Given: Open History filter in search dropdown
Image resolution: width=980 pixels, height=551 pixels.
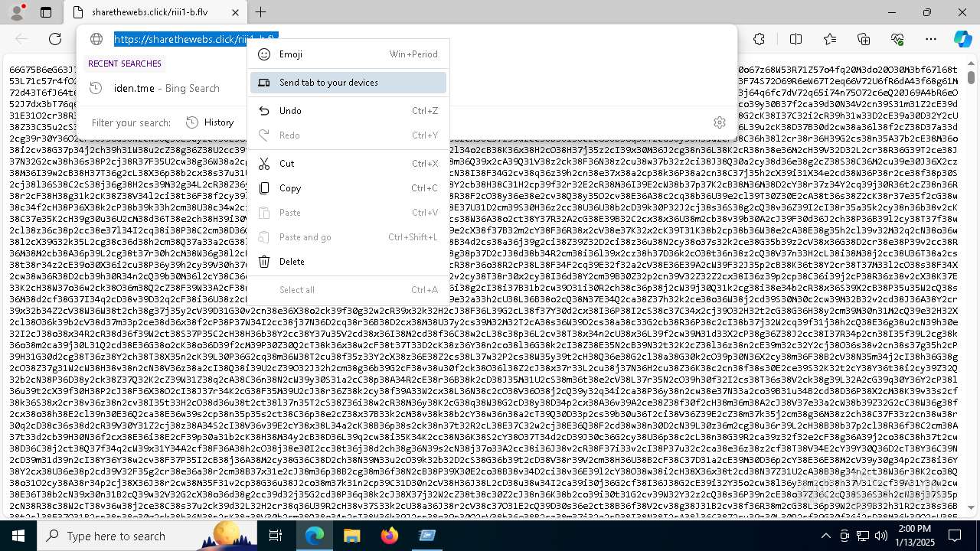Looking at the screenshot, I should point(210,122).
